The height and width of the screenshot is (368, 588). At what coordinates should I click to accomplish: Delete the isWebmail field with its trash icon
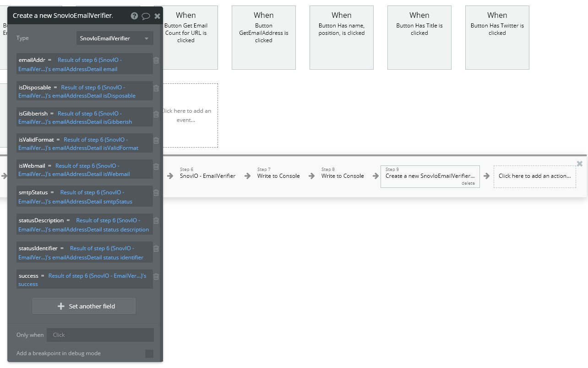pos(156,166)
